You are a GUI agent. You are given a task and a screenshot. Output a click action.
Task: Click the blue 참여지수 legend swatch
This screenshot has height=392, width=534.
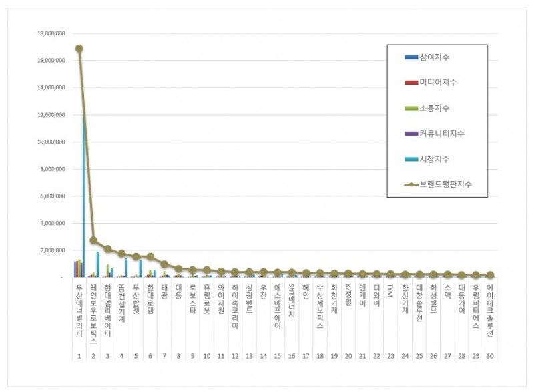tap(411, 57)
